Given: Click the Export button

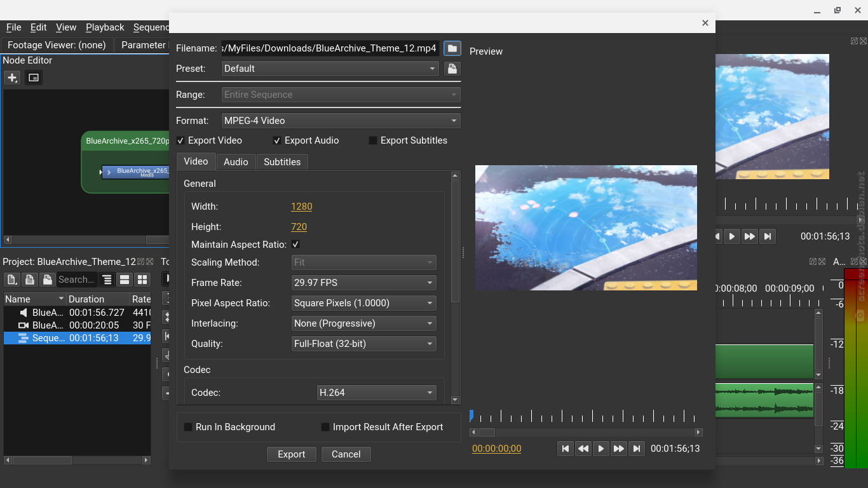Looking at the screenshot, I should [x=292, y=454].
